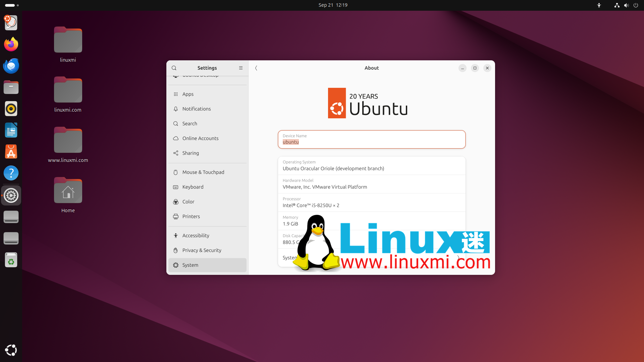The width and height of the screenshot is (644, 362).
Task: Go back using the About back arrow
Action: pyautogui.click(x=256, y=68)
